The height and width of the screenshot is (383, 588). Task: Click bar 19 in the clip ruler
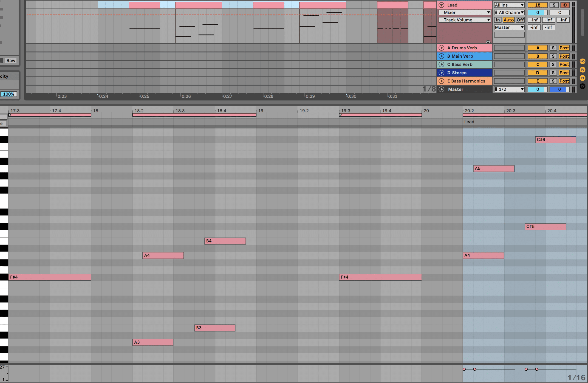(x=260, y=111)
